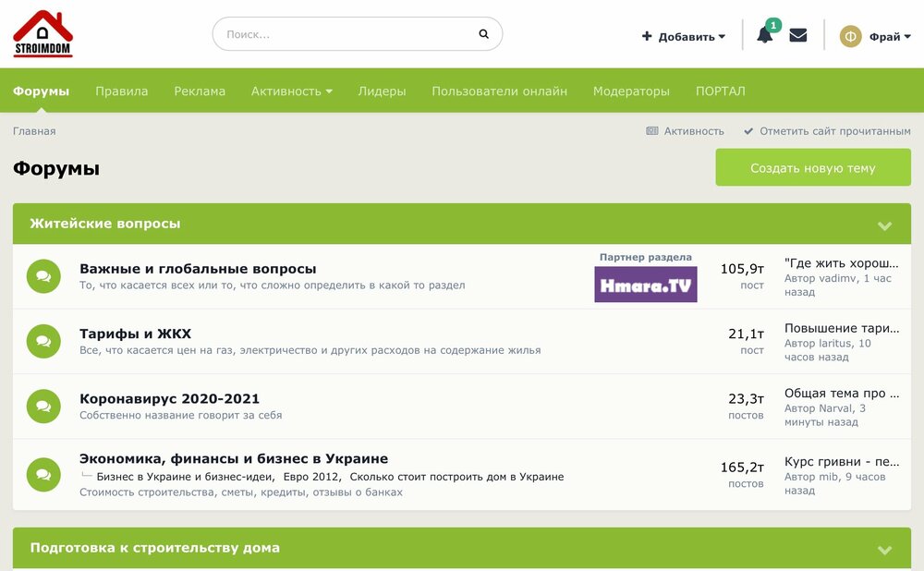924x571 pixels.
Task: Click the Фрай user avatar
Action: (x=850, y=36)
